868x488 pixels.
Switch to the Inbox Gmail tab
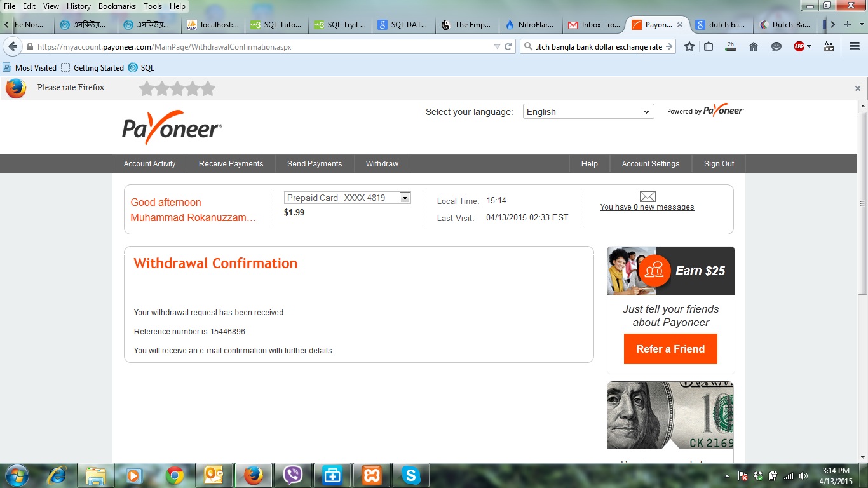(595, 25)
